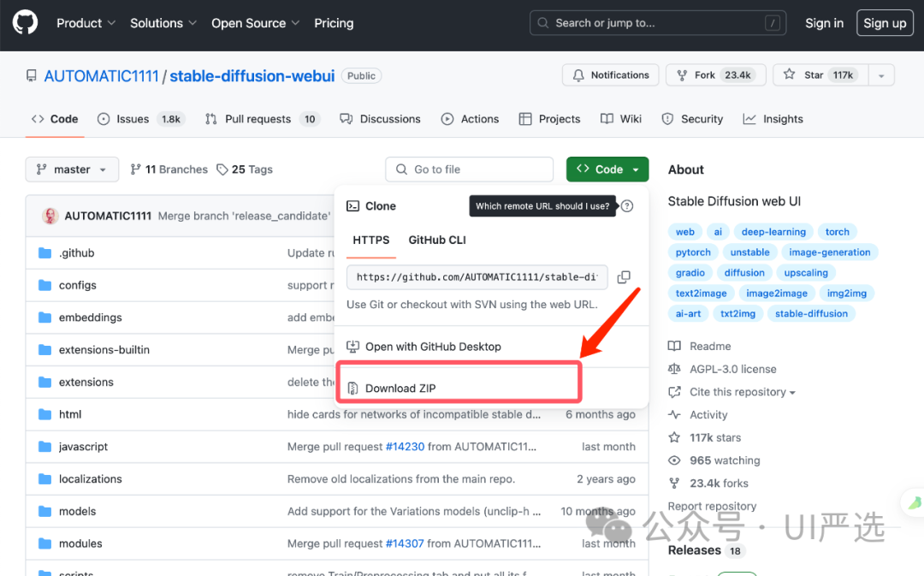The height and width of the screenshot is (576, 924).
Task: Open the configs folder
Action: coord(77,285)
